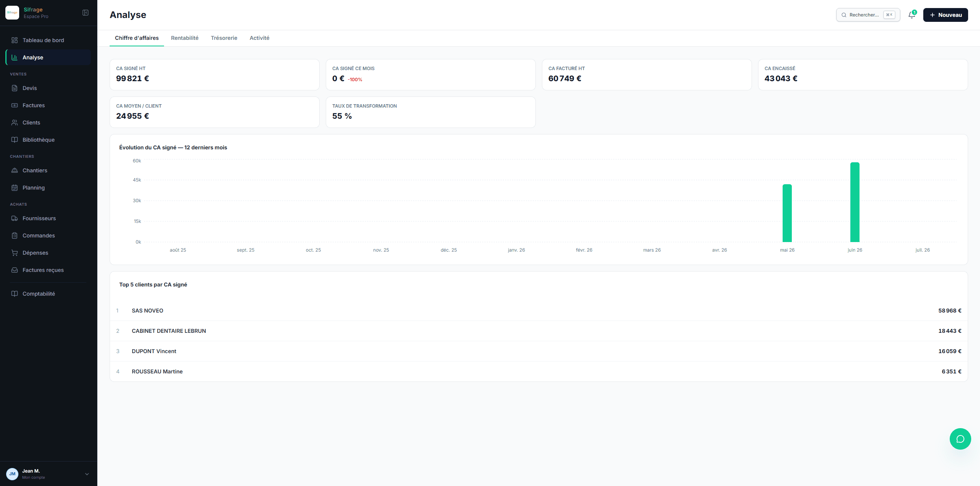Open the SAS NOVEO client row
The width and height of the screenshot is (980, 486).
click(538, 311)
